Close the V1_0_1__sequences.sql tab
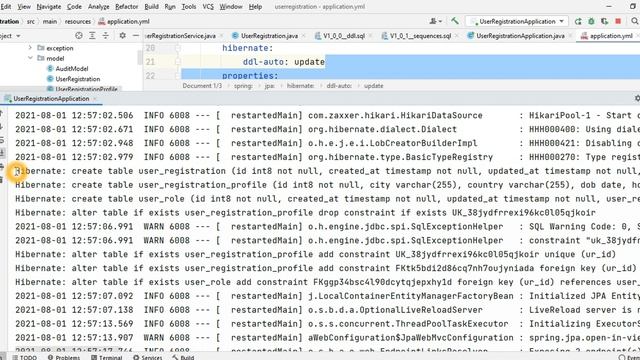 (x=457, y=36)
